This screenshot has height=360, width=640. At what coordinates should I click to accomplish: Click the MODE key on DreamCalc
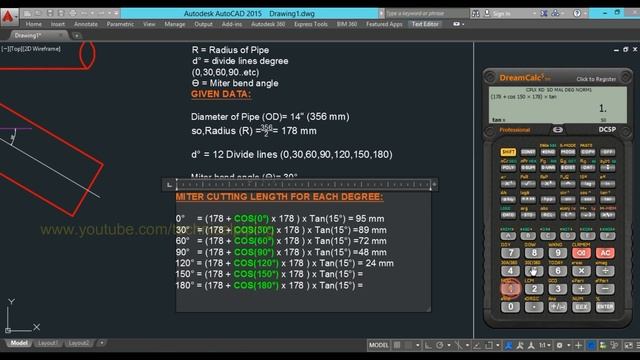point(568,152)
